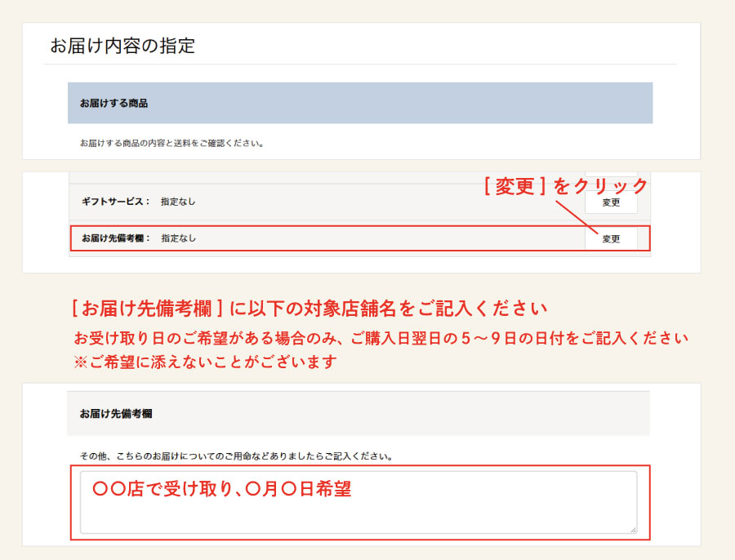Click the thin bar above ギフトサービス row
Viewport: 735px width, 560px height.
(359, 177)
